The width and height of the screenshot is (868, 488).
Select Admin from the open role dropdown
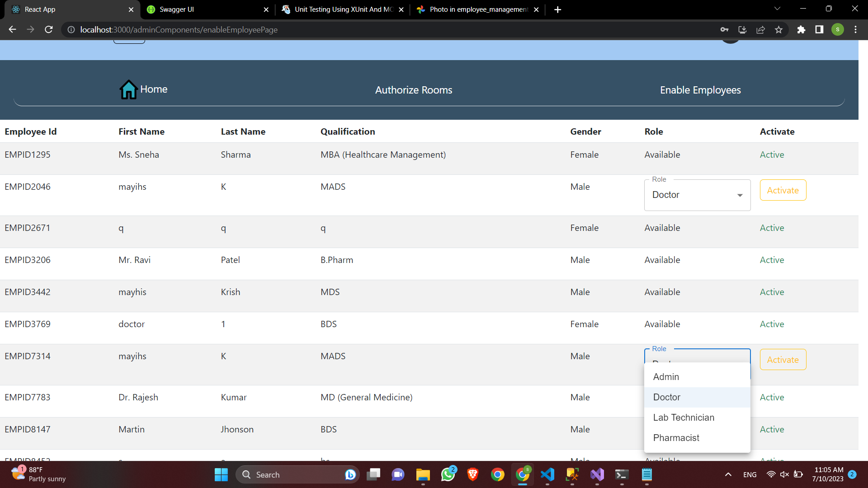click(x=666, y=376)
